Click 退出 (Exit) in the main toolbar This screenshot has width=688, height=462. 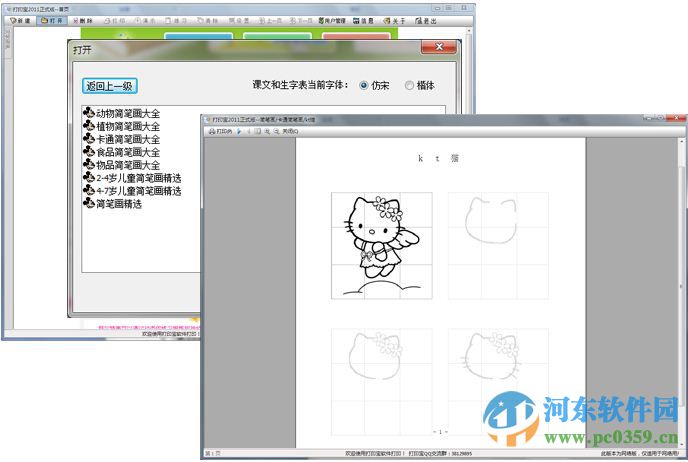[x=426, y=21]
